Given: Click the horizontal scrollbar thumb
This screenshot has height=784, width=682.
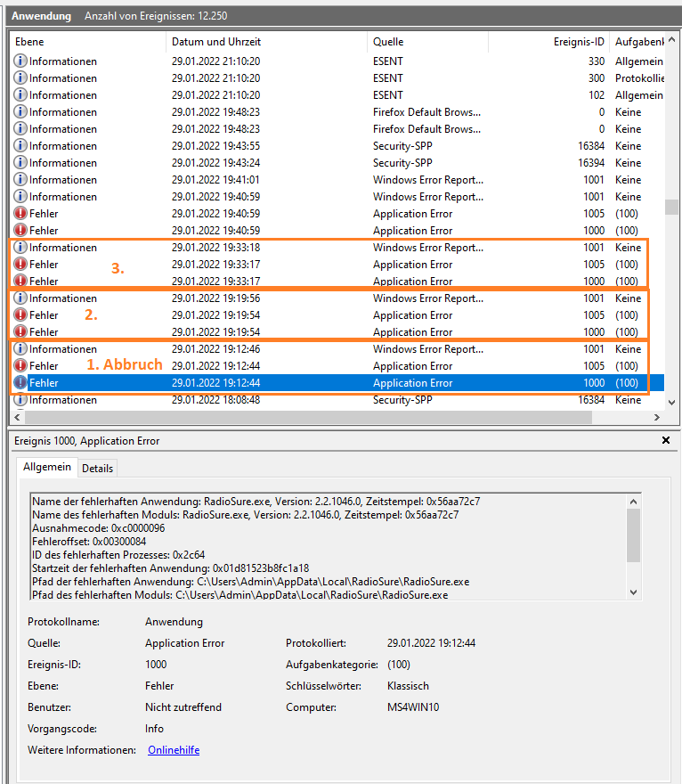Looking at the screenshot, I should pyautogui.click(x=308, y=417).
